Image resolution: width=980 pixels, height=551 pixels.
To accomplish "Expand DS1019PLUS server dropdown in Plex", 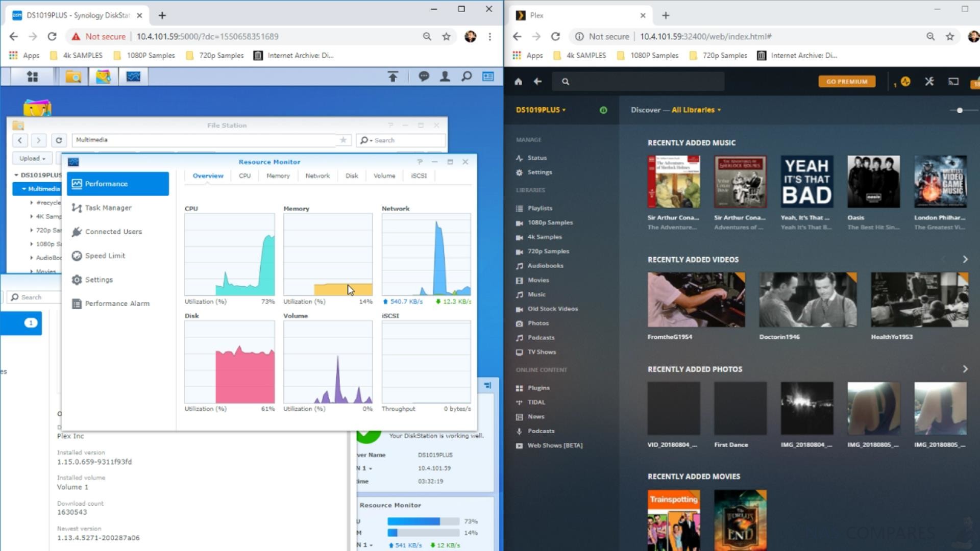I will [541, 110].
